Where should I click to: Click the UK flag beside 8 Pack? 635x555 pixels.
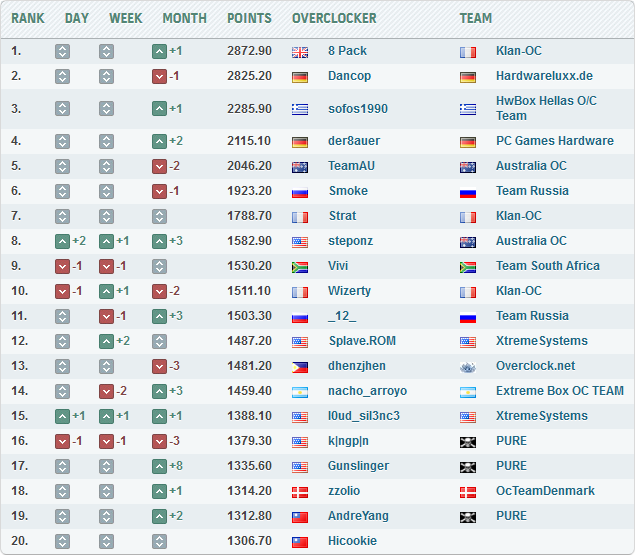click(x=300, y=52)
